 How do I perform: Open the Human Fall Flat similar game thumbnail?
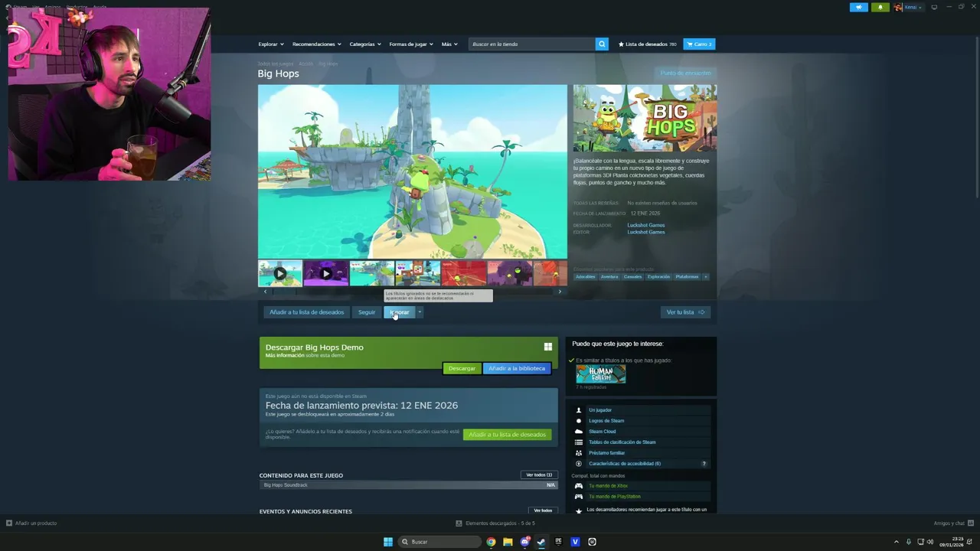pos(601,374)
